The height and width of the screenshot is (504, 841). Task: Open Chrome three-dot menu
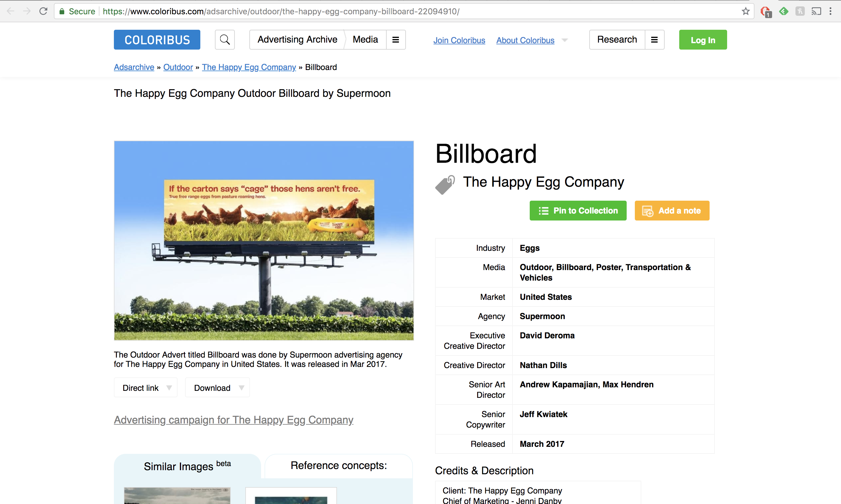[830, 11]
